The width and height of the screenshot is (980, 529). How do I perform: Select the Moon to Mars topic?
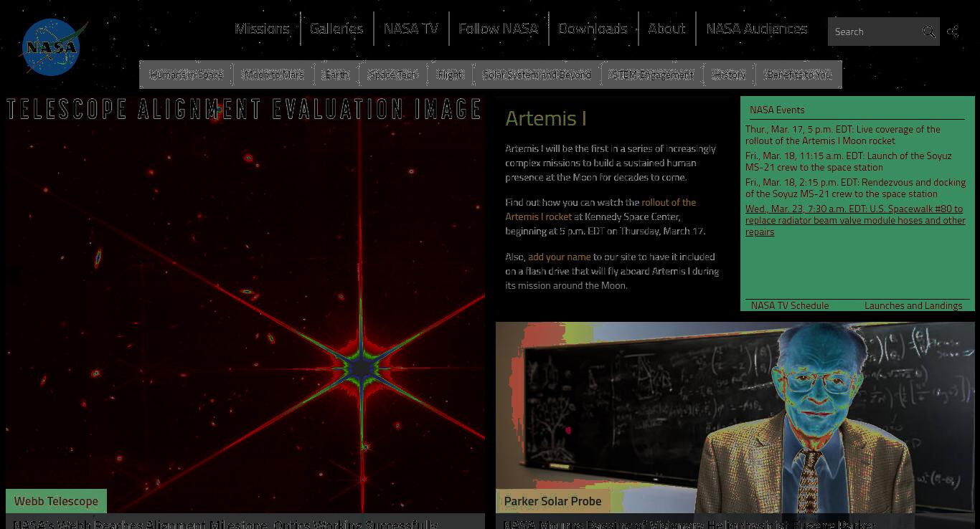[x=274, y=75]
